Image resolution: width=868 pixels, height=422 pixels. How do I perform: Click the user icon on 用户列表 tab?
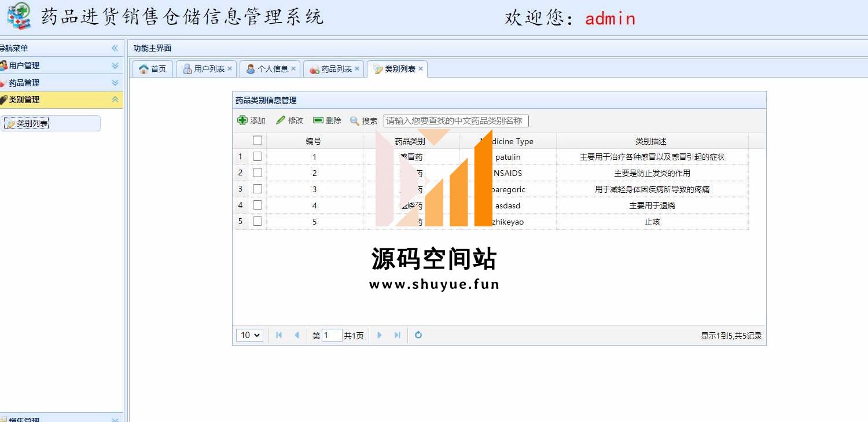(x=187, y=69)
